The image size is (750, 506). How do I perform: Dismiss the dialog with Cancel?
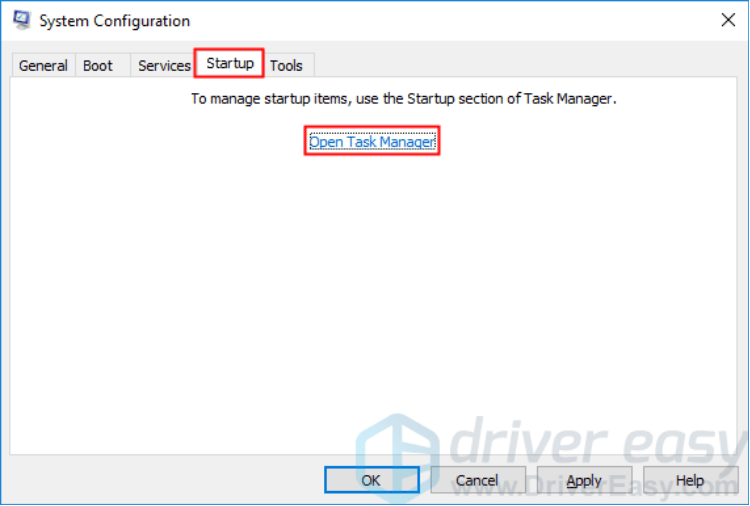point(478,480)
